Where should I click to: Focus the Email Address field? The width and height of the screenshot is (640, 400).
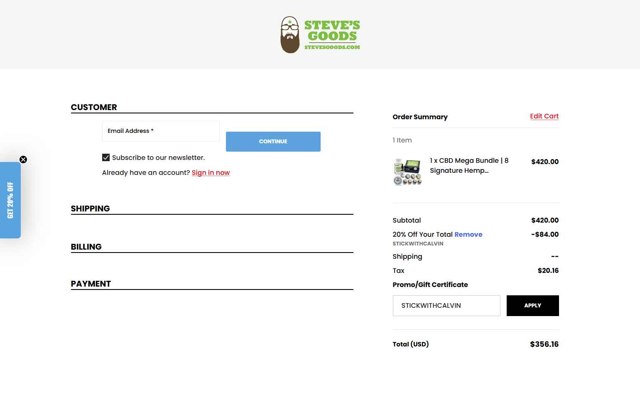(x=160, y=131)
